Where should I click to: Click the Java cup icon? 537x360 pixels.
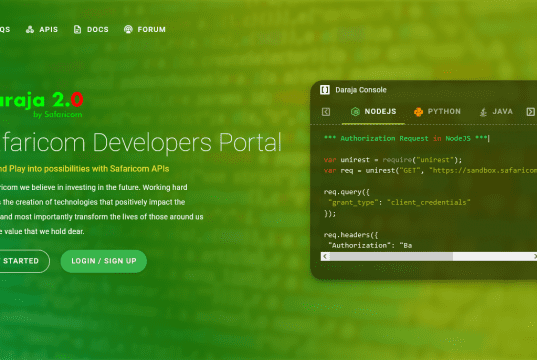click(483, 112)
